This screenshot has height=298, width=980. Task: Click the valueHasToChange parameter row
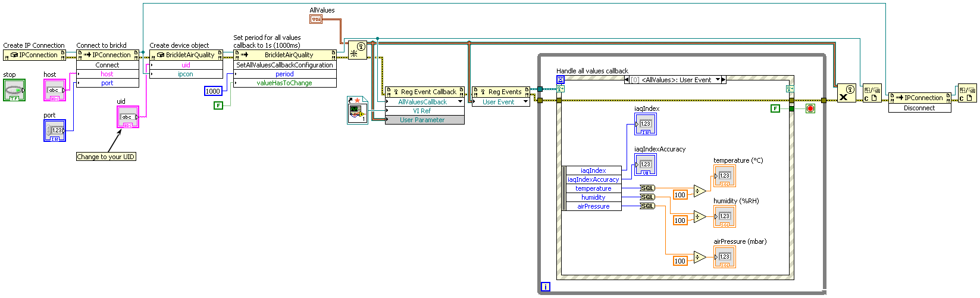284,83
